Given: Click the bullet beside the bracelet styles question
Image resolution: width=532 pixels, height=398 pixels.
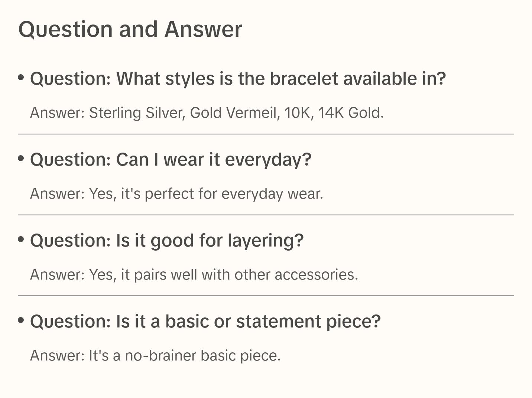Looking at the screenshot, I should 21,78.
